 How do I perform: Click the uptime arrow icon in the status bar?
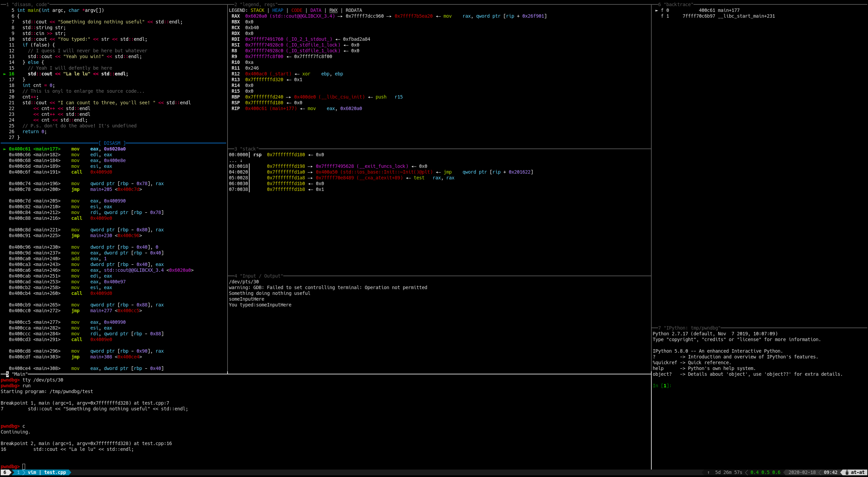point(708,472)
